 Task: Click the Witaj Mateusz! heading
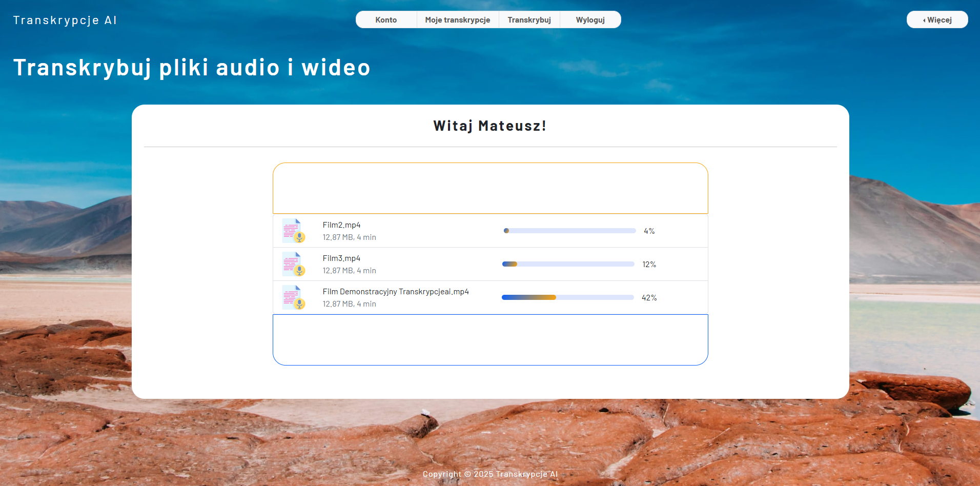[490, 126]
